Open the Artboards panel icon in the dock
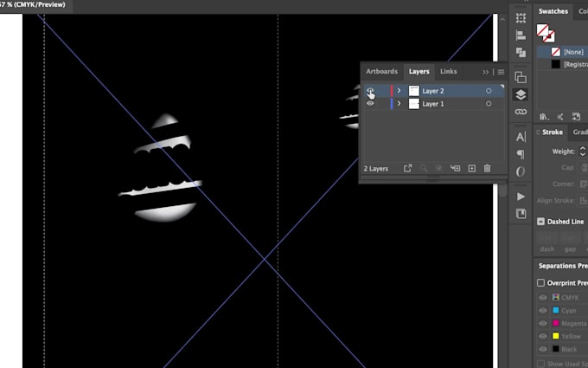588x368 pixels. pos(521,77)
